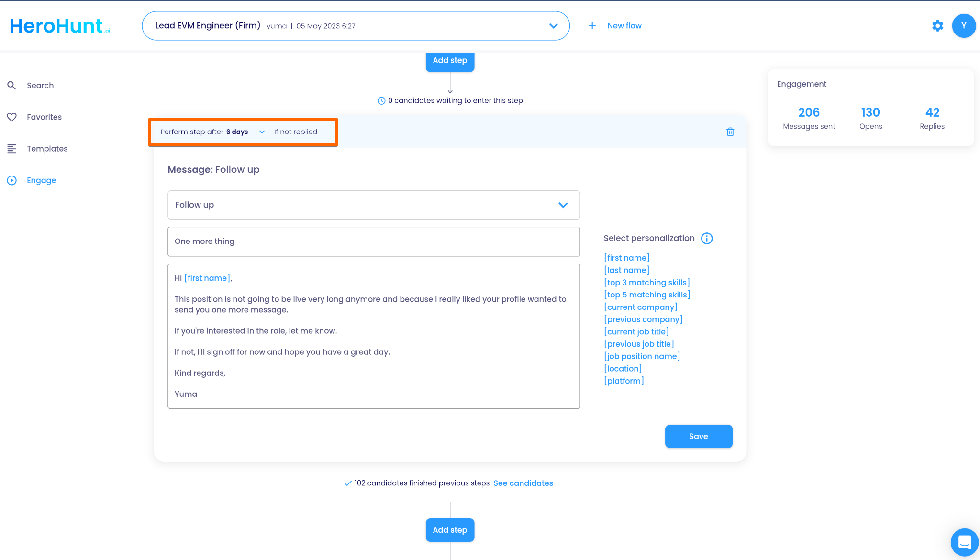Open the Follow up template dropdown
The height and width of the screenshot is (560, 980).
(x=563, y=205)
